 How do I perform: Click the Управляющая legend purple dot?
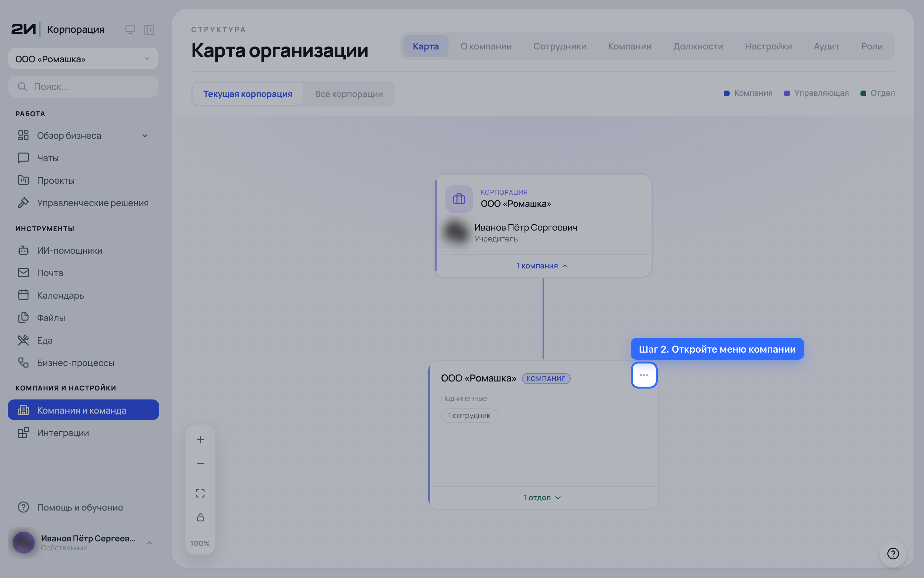787,93
